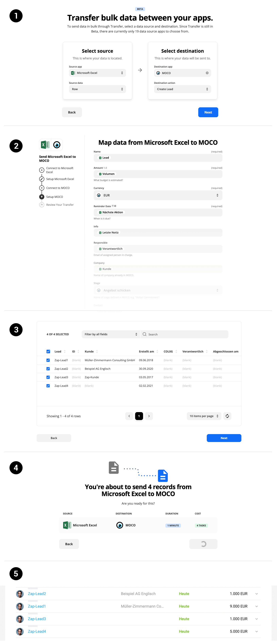Click the magnifier search icon
The height and width of the screenshot is (644, 277).
[x=144, y=334]
